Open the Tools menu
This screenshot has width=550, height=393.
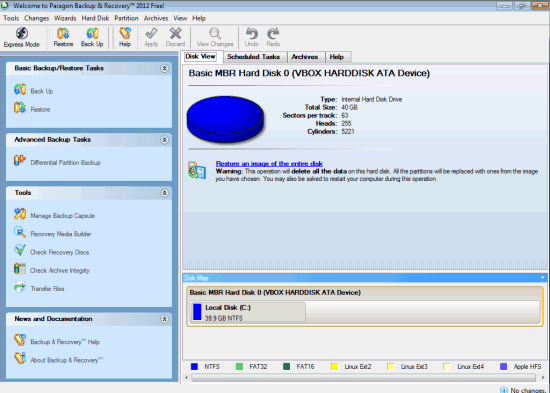click(11, 18)
